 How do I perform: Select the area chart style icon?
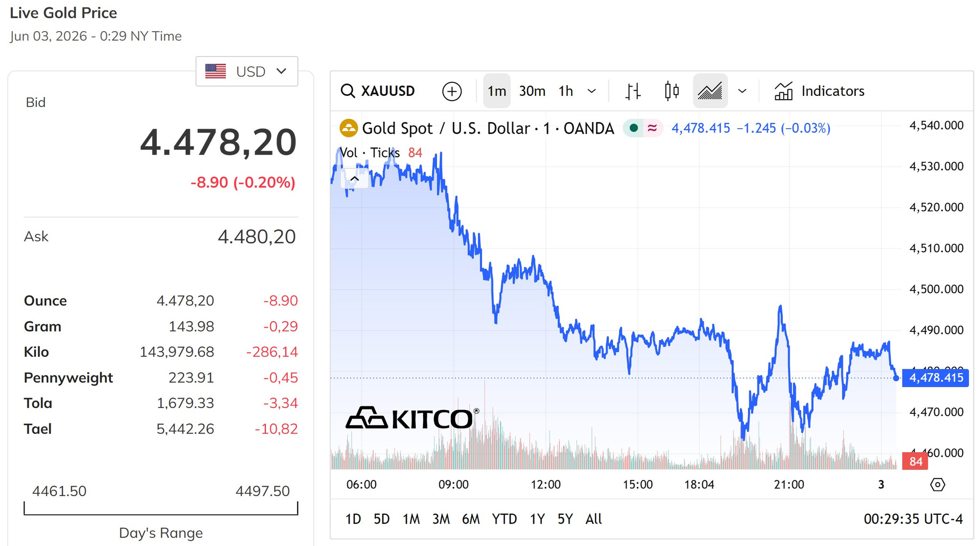coord(710,91)
